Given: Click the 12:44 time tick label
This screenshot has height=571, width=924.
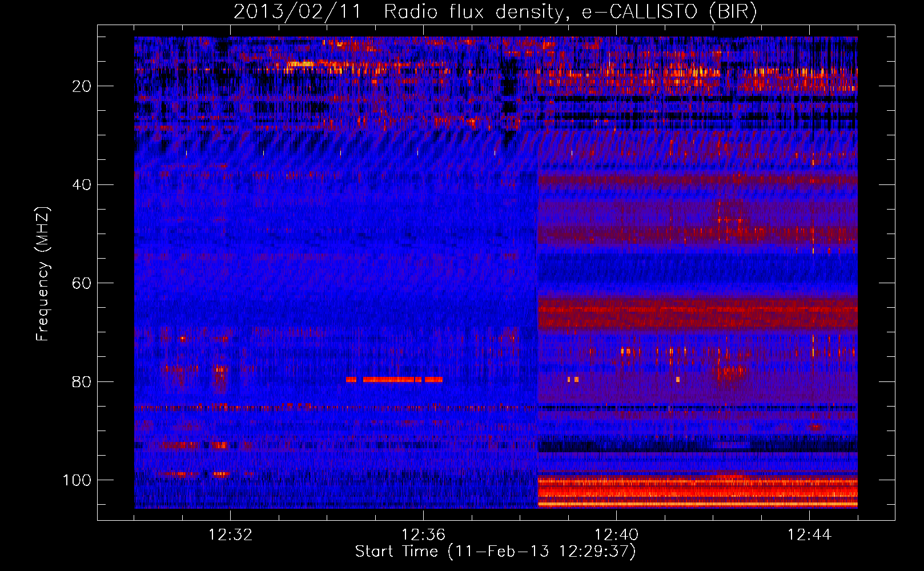Looking at the screenshot, I should (809, 535).
